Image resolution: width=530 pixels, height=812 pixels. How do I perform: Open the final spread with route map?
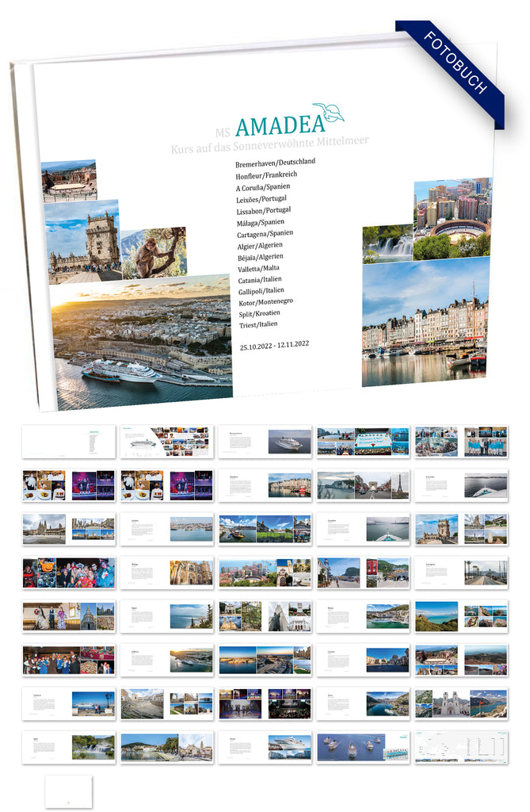pyautogui.click(x=461, y=748)
